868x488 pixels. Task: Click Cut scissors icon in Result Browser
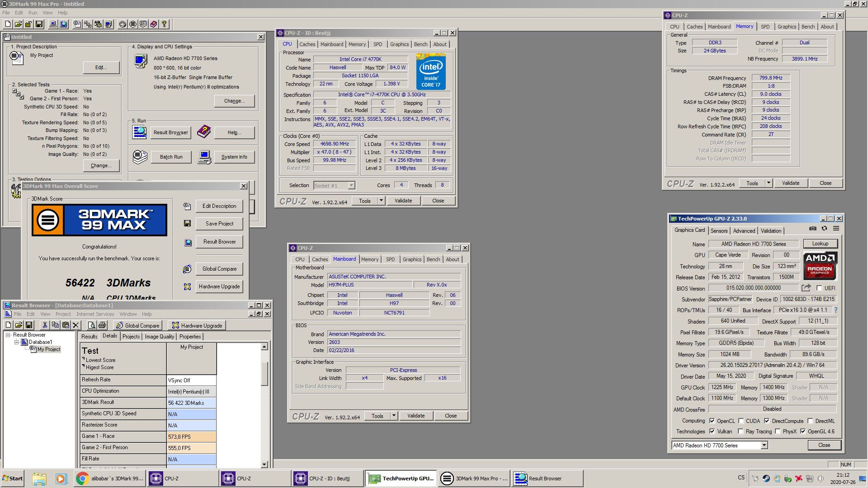click(x=45, y=325)
